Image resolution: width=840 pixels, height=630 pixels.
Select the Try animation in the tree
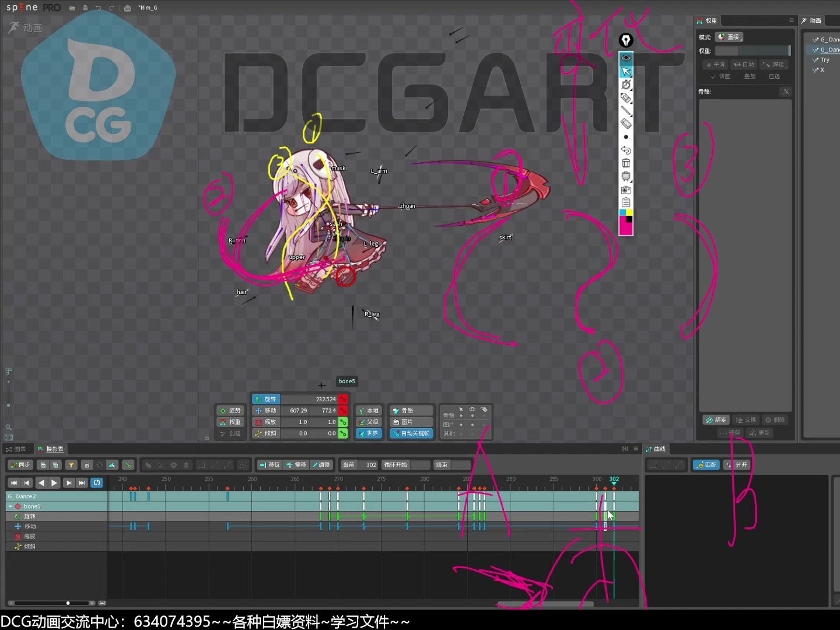pyautogui.click(x=825, y=60)
